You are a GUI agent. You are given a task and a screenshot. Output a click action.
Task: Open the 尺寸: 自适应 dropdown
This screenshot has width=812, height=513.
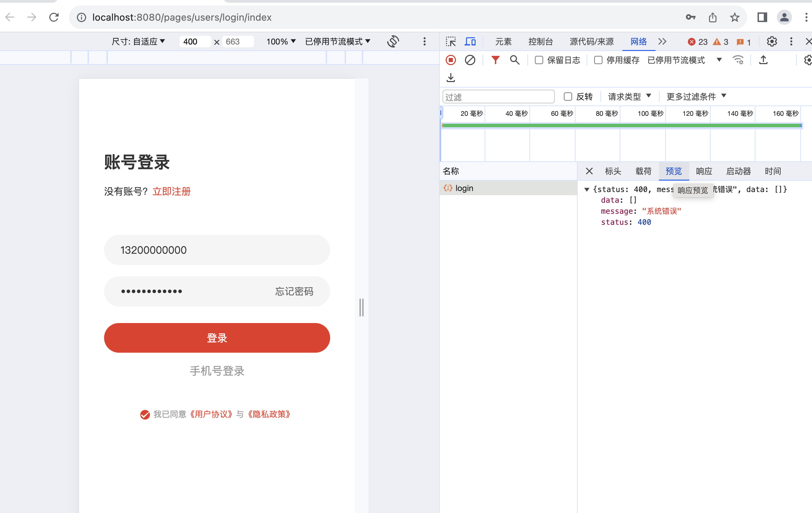pyautogui.click(x=138, y=42)
